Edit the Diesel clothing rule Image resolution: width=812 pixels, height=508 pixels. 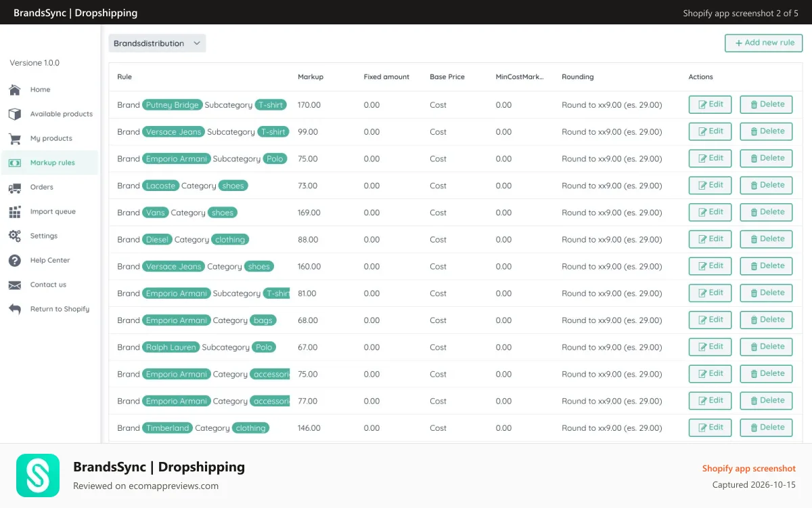tap(710, 239)
